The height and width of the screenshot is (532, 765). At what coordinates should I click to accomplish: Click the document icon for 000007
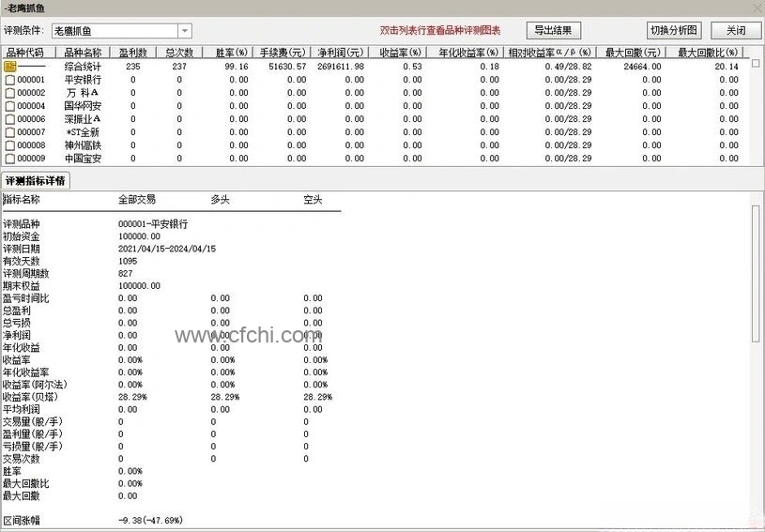pos(9,132)
